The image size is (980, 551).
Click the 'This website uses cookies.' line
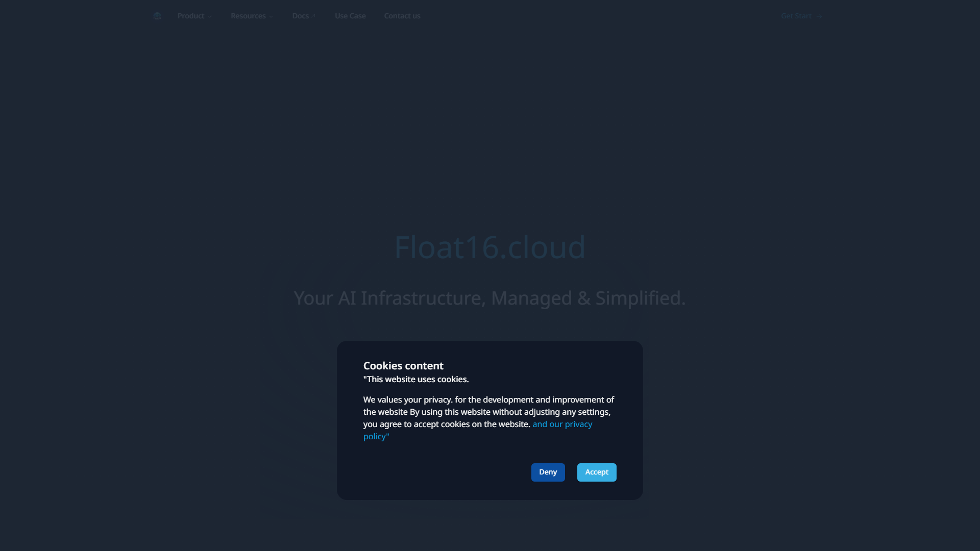tap(416, 379)
